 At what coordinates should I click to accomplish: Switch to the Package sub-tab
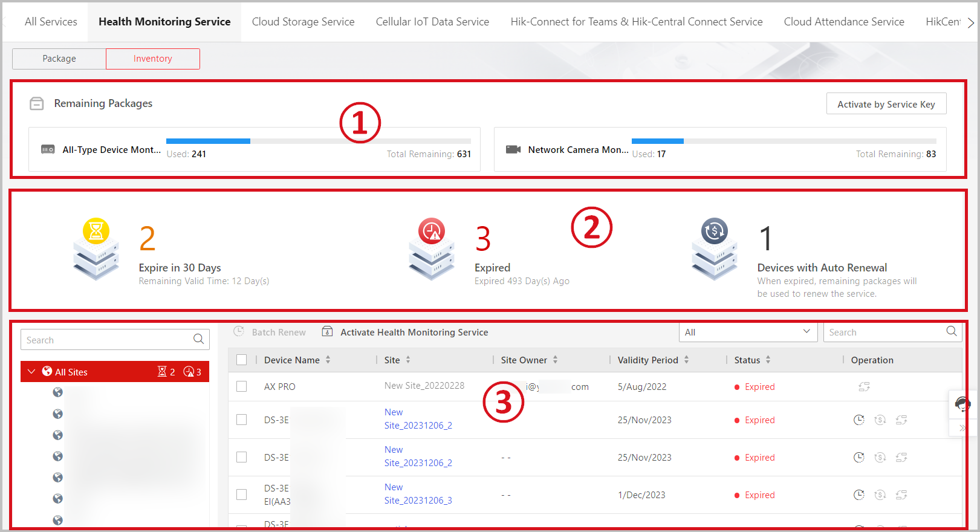coord(59,59)
